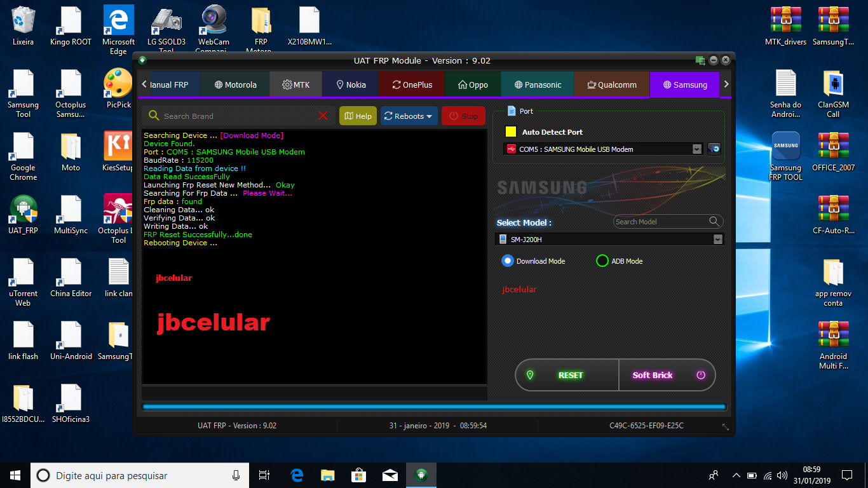Click the Stop button
Viewport: 868px width, 488px height.
tap(464, 116)
